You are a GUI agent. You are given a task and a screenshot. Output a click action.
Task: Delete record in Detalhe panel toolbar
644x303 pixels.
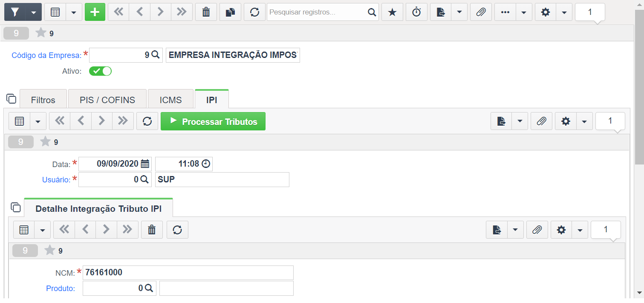[x=152, y=230]
